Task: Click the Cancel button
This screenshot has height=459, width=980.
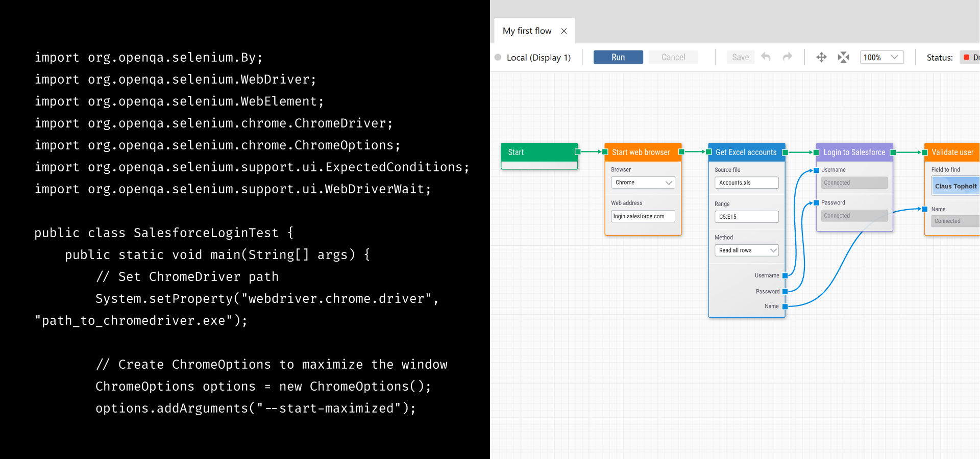Action: [673, 57]
